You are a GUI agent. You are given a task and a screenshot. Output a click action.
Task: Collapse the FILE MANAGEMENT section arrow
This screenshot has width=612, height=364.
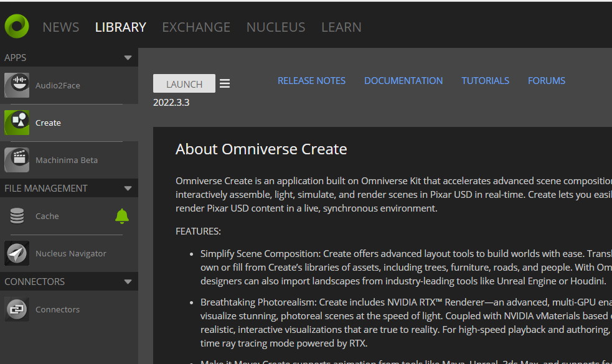[128, 189]
